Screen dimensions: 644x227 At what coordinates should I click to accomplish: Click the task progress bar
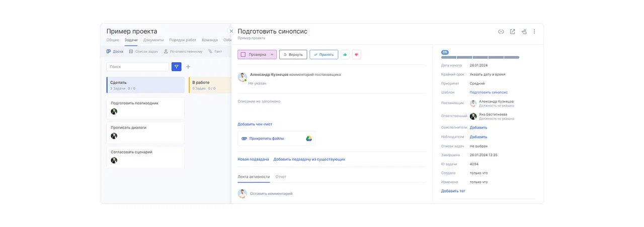tap(480, 57)
